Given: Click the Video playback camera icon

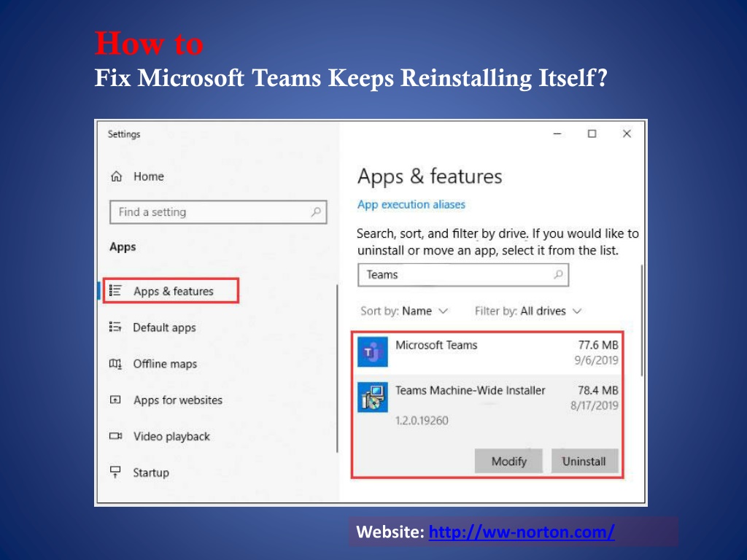Looking at the screenshot, I should click(115, 436).
